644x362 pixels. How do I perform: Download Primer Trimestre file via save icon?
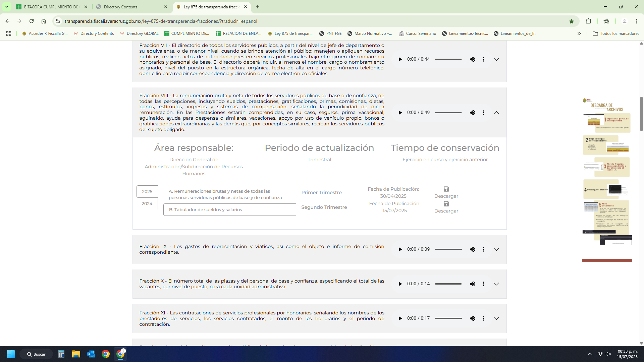(446, 189)
